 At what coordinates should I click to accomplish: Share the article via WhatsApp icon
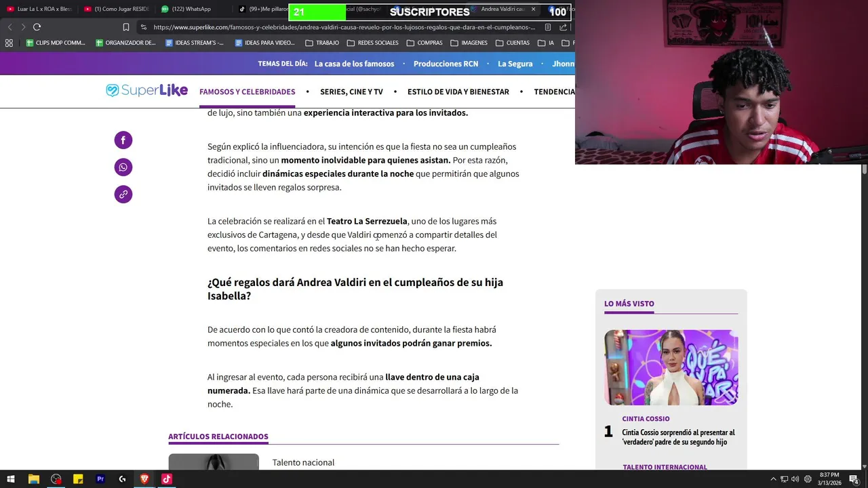point(123,167)
